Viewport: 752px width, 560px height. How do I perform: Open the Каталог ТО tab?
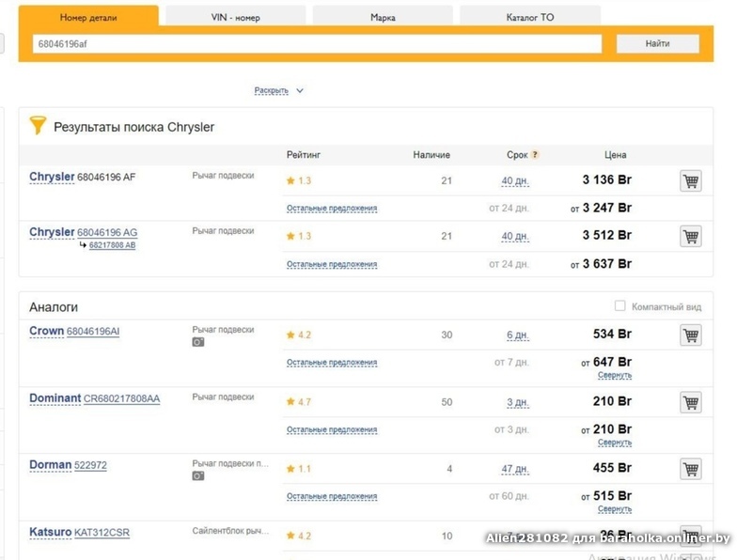tap(530, 17)
